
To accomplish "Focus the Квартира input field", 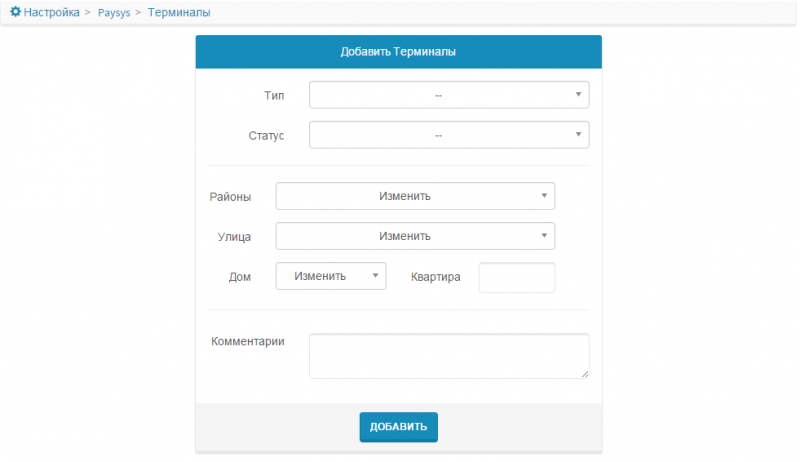I will [517, 277].
